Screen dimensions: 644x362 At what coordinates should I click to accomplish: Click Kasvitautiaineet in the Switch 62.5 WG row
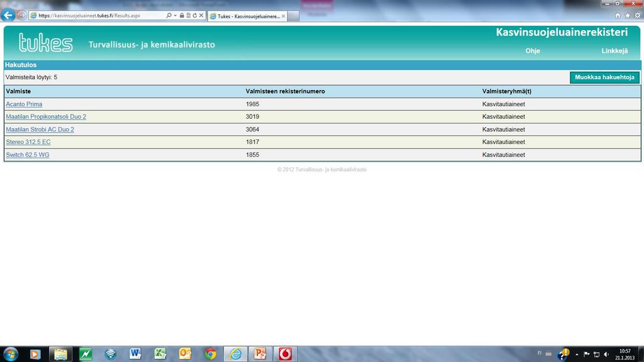[x=504, y=155]
